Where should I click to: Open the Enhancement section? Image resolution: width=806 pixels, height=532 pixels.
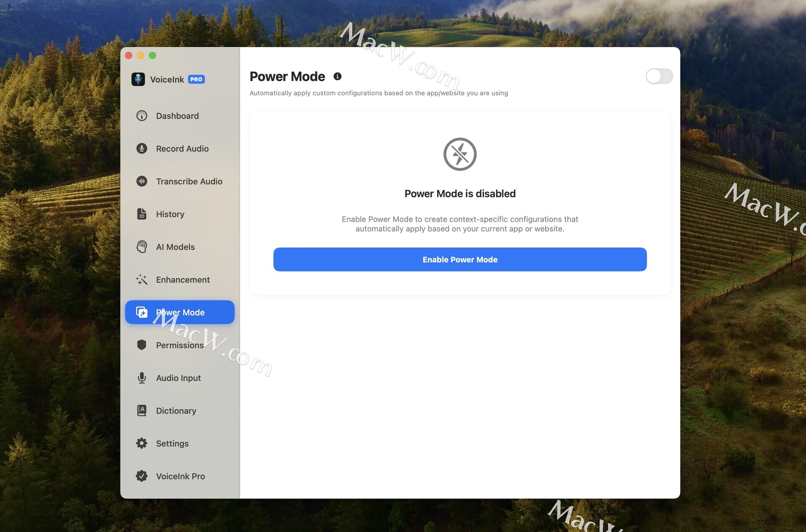pyautogui.click(x=180, y=280)
